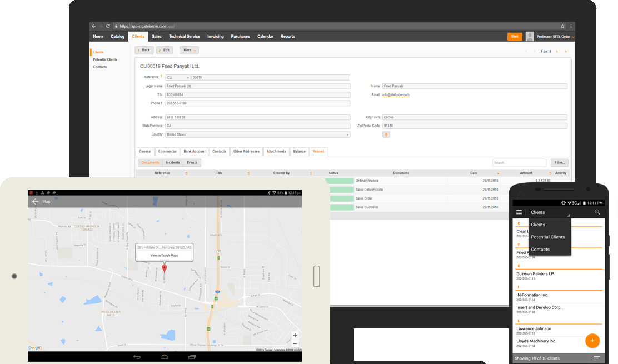Tap View on Google Maps button
This screenshot has height=364, width=618.
165,255
